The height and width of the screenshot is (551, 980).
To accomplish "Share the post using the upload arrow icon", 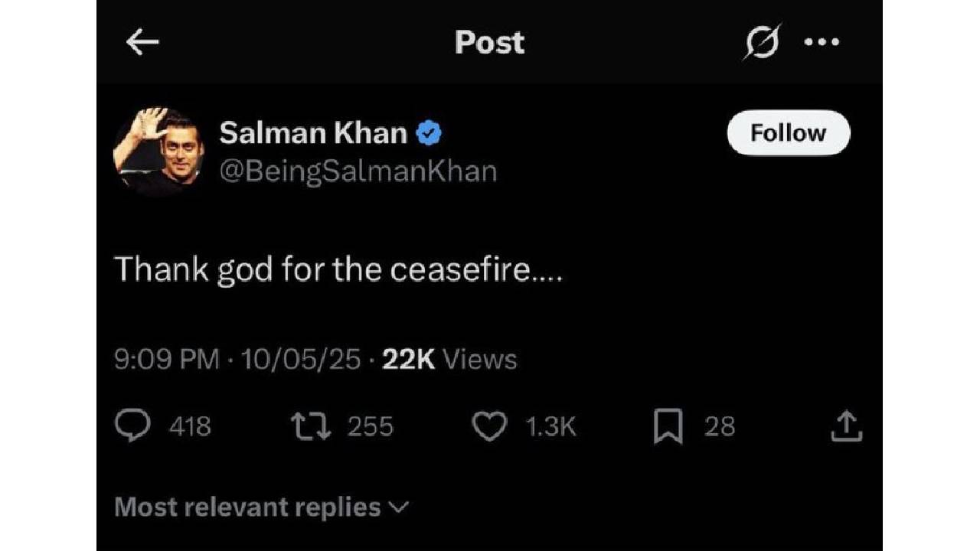I will click(x=847, y=426).
